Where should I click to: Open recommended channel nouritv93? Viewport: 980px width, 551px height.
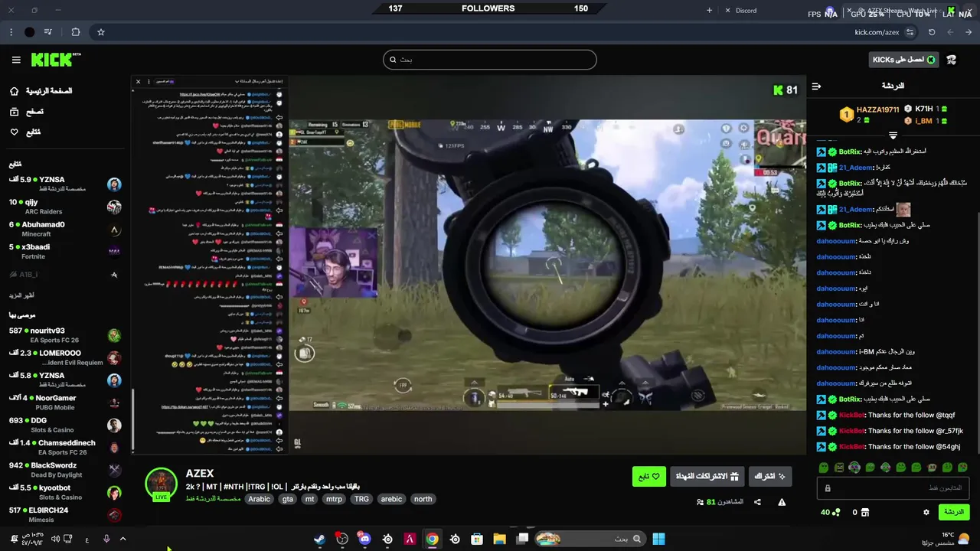pyautogui.click(x=67, y=335)
